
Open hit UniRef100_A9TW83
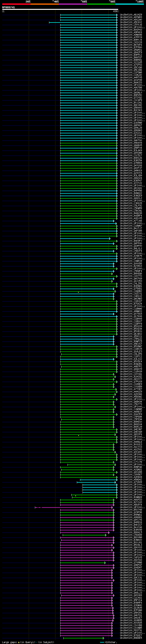tap(131, 17)
